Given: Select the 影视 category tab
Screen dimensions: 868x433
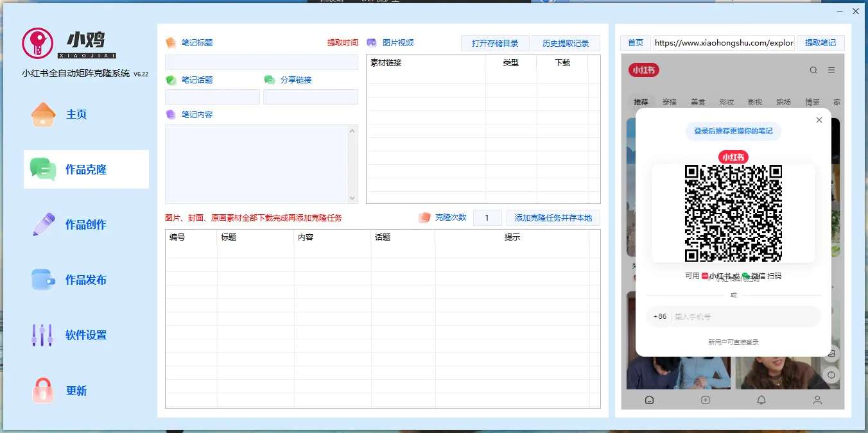Looking at the screenshot, I should point(755,102).
